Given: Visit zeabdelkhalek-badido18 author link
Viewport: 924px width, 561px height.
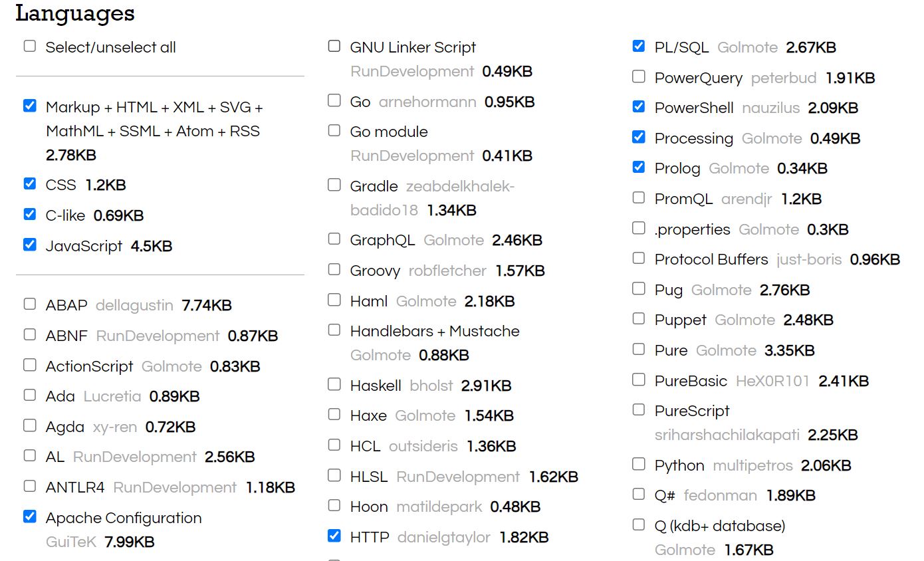Looking at the screenshot, I should click(x=433, y=198).
